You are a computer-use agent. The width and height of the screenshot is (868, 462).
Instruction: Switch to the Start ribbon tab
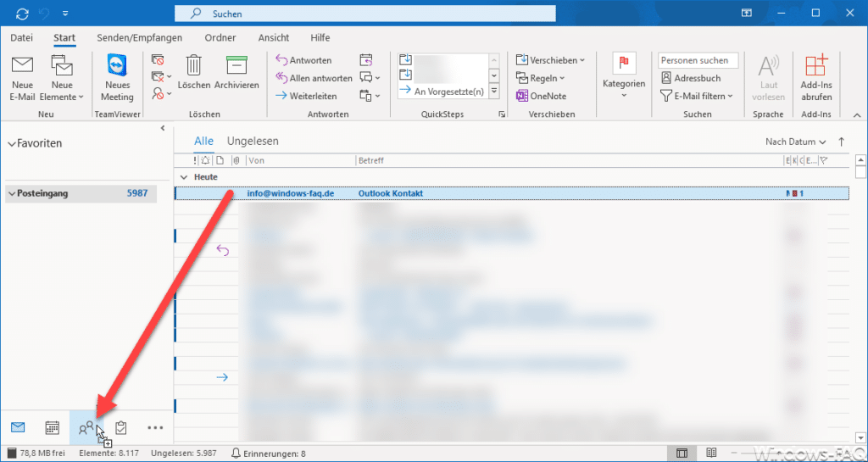click(64, 37)
